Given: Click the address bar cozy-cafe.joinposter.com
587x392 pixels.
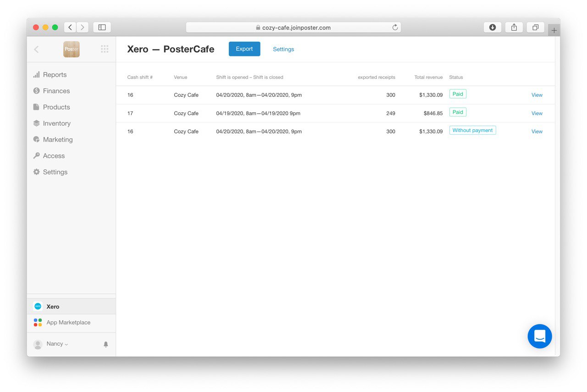Looking at the screenshot, I should click(293, 28).
